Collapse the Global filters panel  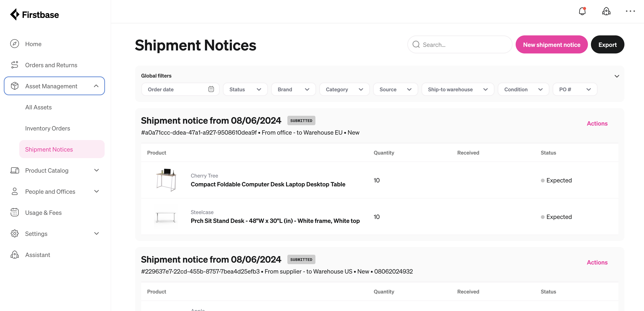tap(617, 76)
